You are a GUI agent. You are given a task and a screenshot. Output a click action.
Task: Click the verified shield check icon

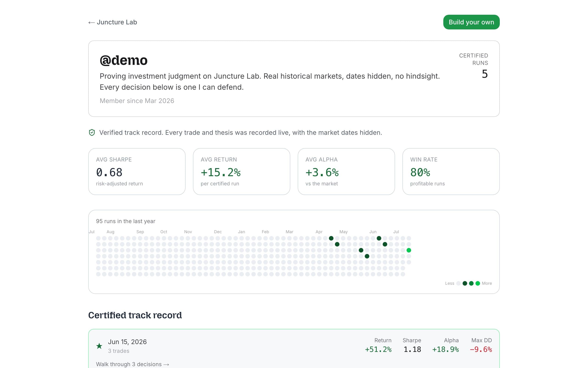point(92,132)
